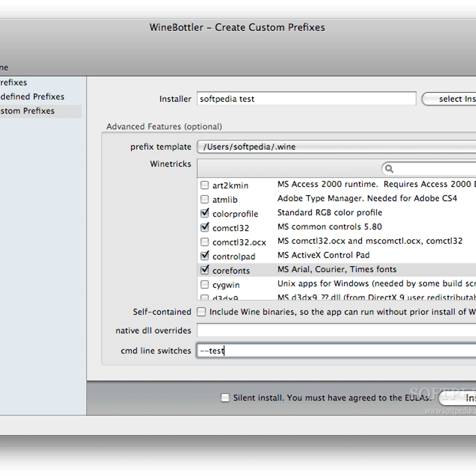Select 'MS Arial, Courier, Times fonts' description
The image size is (476, 476).
(337, 270)
